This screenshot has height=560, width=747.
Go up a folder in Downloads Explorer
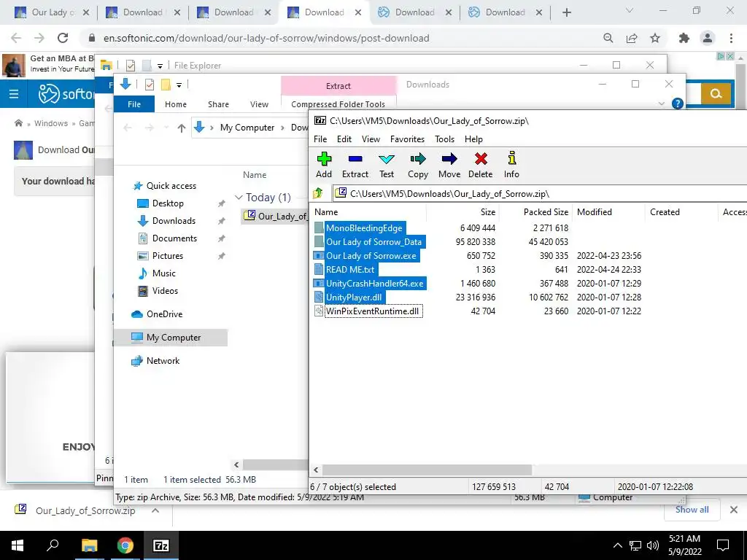[x=181, y=128]
